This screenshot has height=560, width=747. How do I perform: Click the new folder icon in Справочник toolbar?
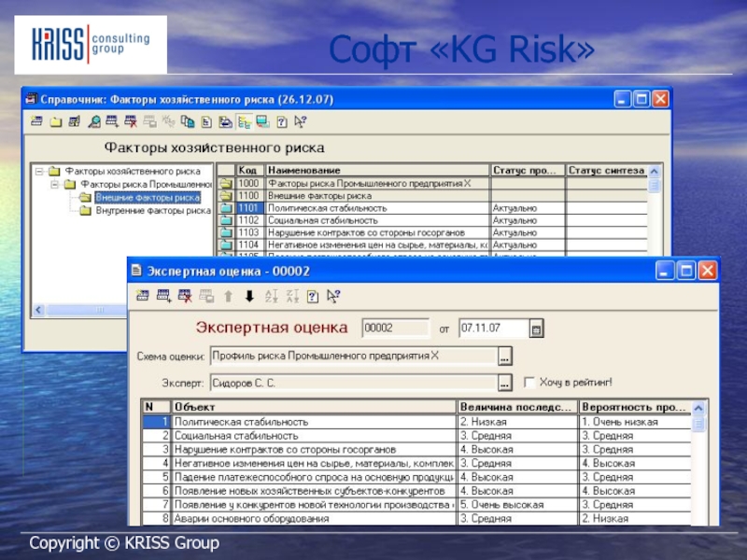point(56,122)
